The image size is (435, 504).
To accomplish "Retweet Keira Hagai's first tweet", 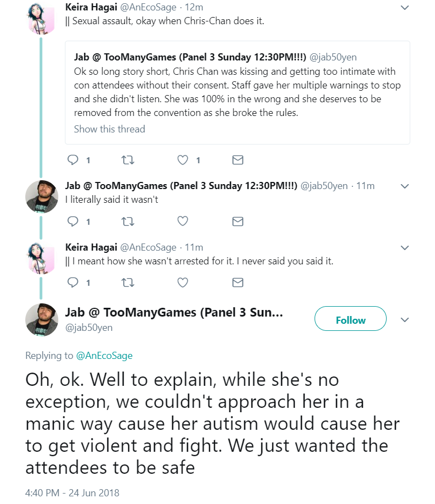I will 128,160.
